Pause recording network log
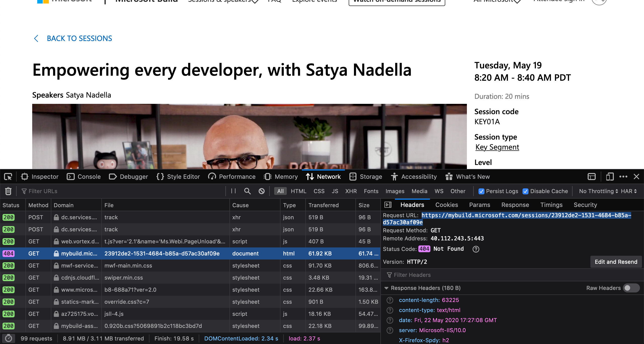 coord(233,191)
